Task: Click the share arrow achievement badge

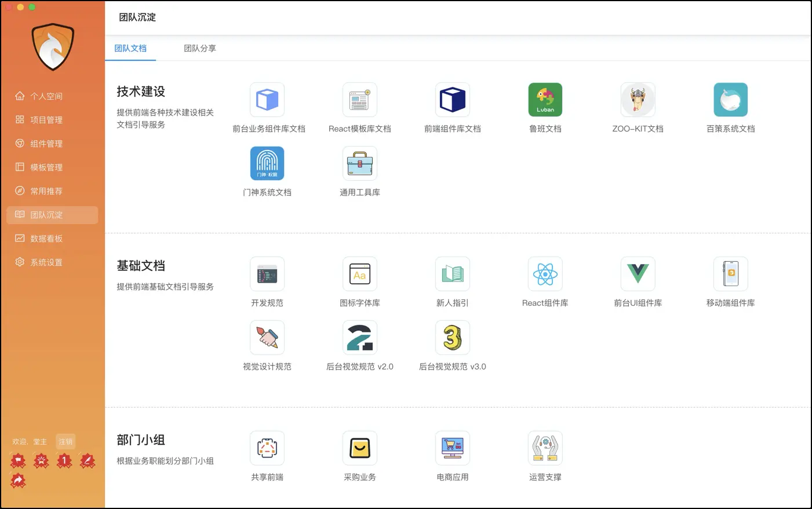Action: coord(18,480)
